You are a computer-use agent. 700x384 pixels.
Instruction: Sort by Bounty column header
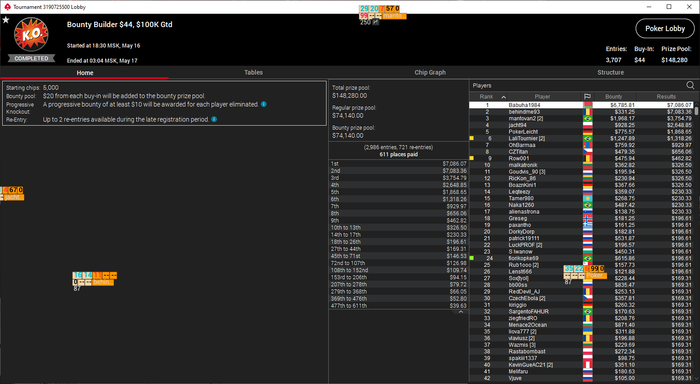(613, 96)
